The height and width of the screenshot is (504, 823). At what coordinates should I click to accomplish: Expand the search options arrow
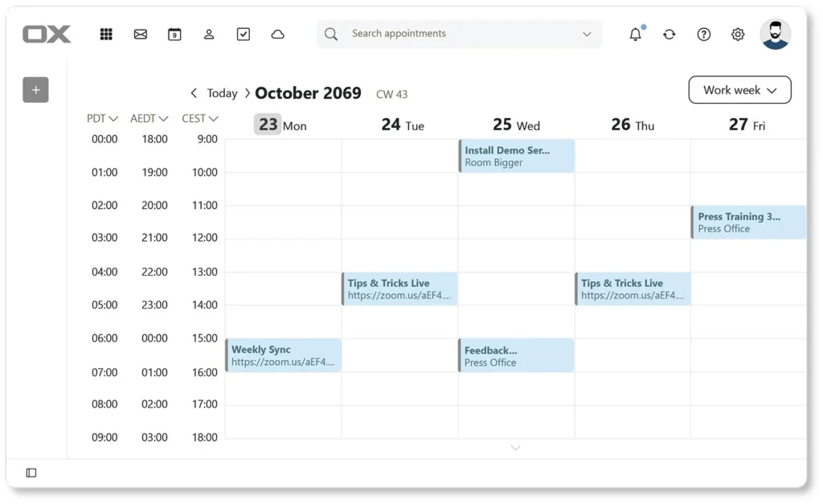pos(587,34)
